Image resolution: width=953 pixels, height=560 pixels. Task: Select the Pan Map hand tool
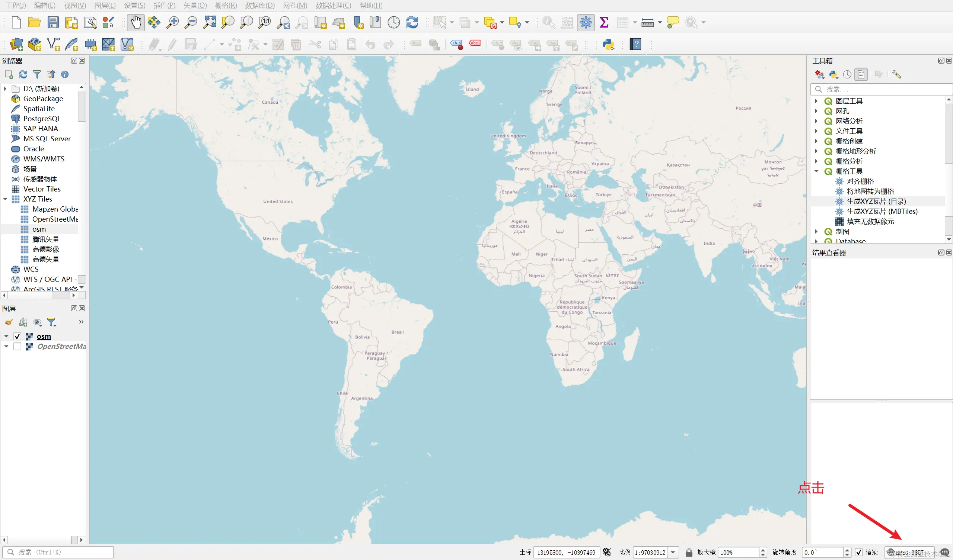(x=136, y=22)
